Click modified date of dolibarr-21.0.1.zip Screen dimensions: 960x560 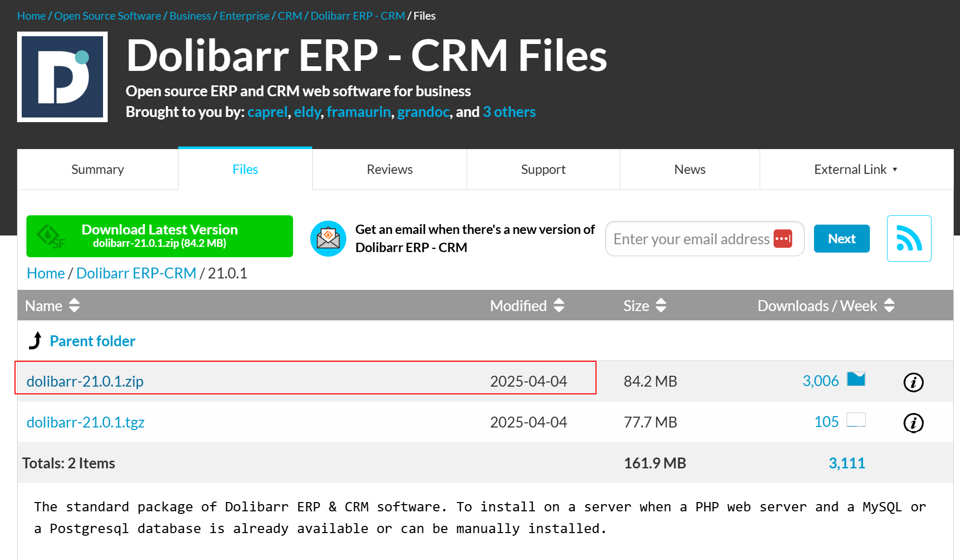529,381
